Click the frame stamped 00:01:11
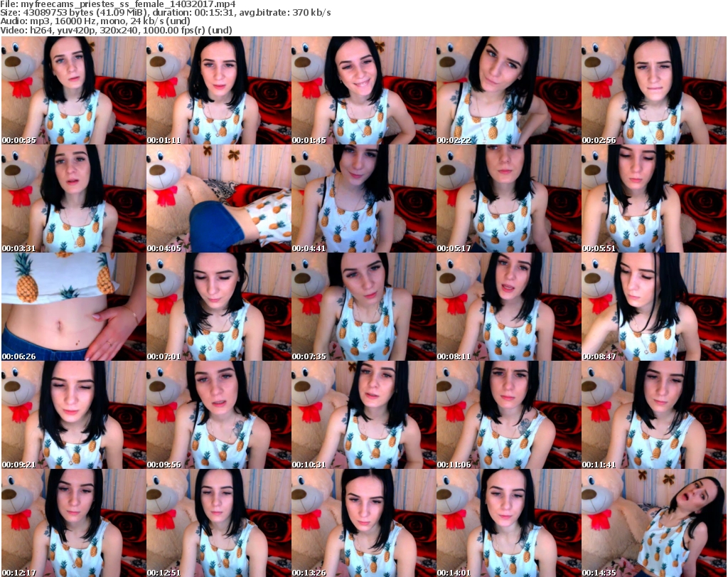The height and width of the screenshot is (577, 728). (x=219, y=90)
